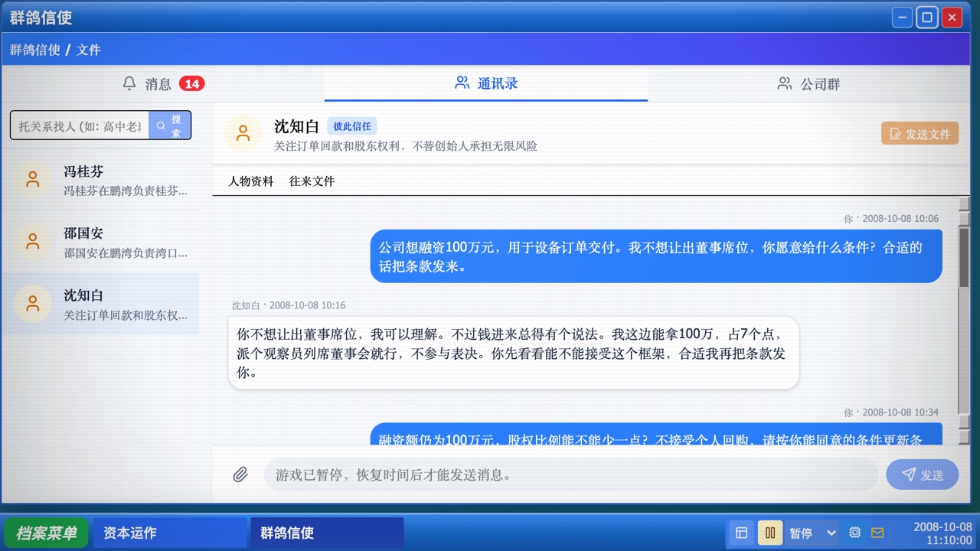Image resolution: width=980 pixels, height=551 pixels.
Task: Switch to the 通讯录 tab
Action: 486,83
